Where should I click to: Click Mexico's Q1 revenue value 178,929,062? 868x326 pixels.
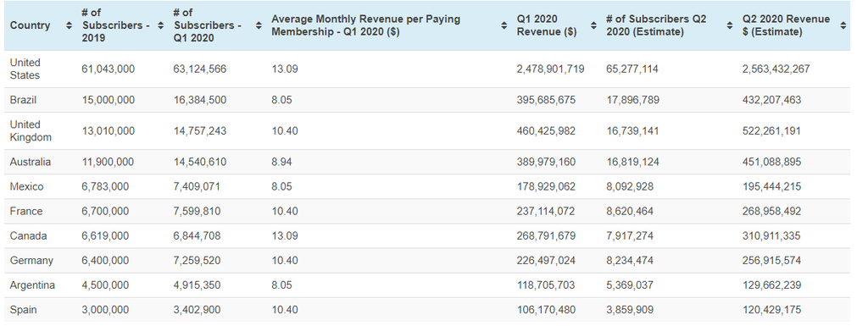click(x=546, y=187)
